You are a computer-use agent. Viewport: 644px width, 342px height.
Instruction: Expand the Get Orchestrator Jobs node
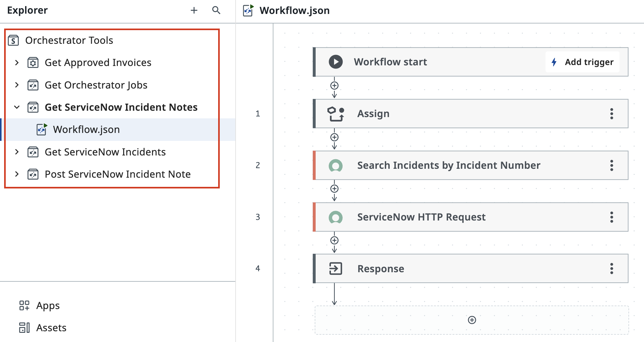pos(17,85)
